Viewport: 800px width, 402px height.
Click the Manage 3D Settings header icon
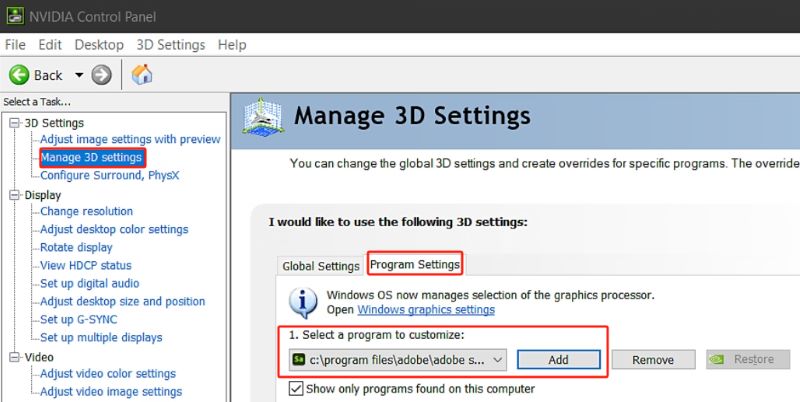click(263, 116)
